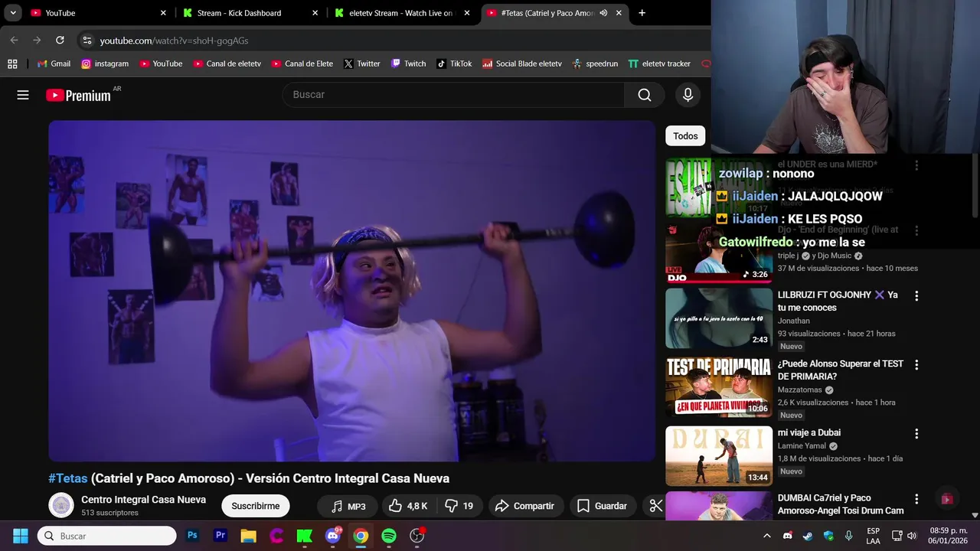Mute the #Tetas tab via speaker icon
The width and height of the screenshot is (980, 551).
coord(603,13)
